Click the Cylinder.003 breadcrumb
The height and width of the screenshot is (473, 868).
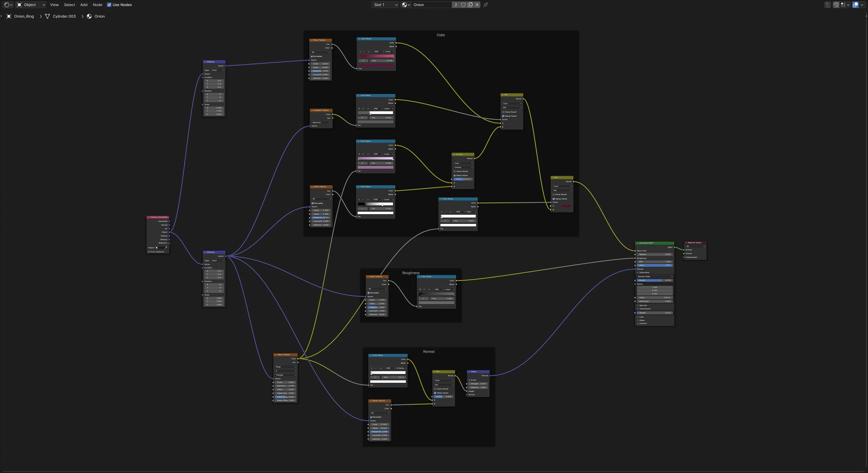[64, 16]
